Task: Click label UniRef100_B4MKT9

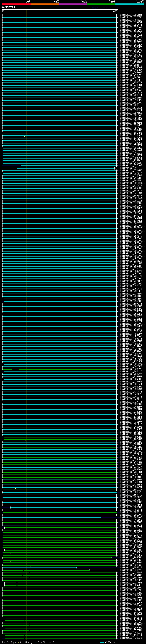Action: 131,191
